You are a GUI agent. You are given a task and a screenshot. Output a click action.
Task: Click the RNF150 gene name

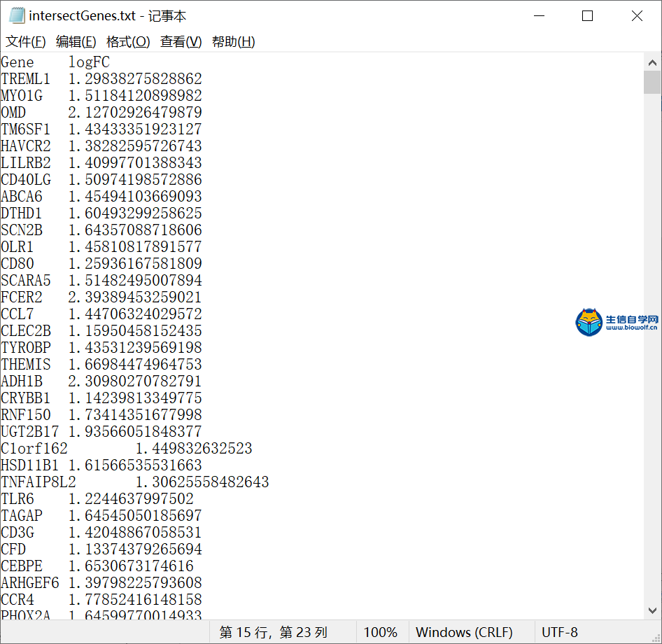point(26,415)
